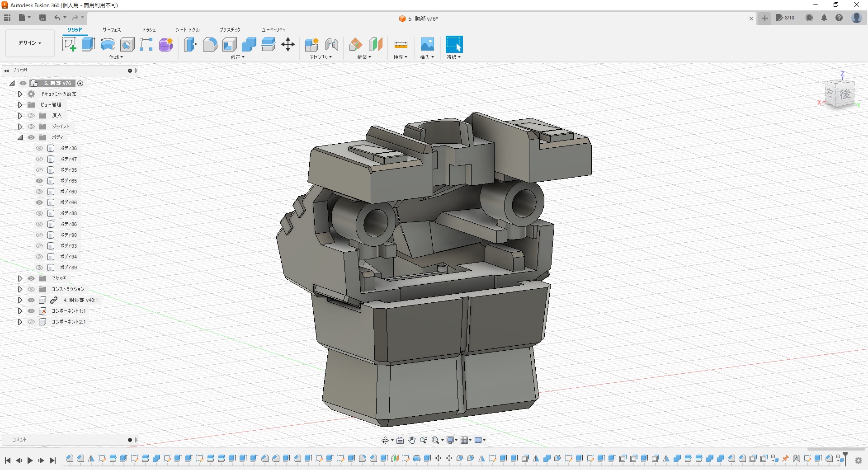This screenshot has height=470, width=868.
Task: Select the Extrude tool icon
Action: [88, 44]
